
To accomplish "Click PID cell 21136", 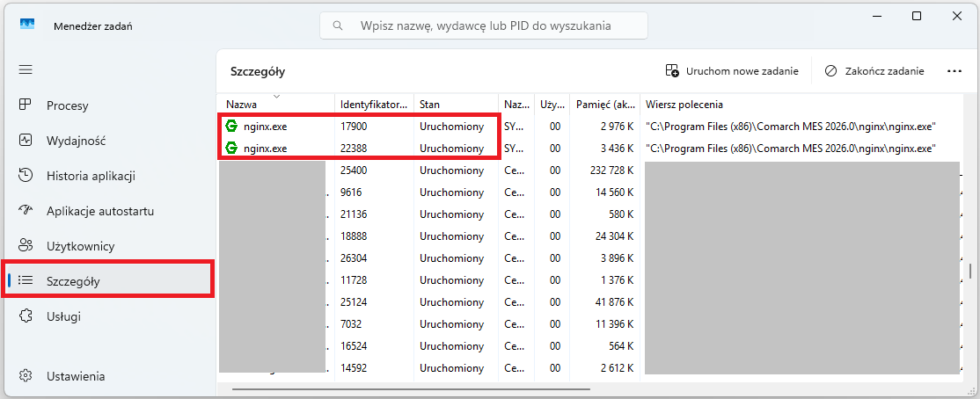I will click(354, 214).
